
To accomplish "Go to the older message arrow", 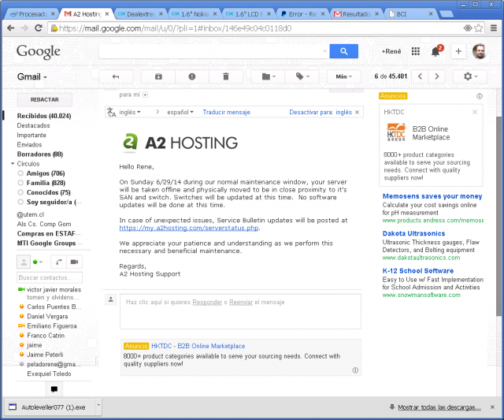I will click(x=436, y=76).
